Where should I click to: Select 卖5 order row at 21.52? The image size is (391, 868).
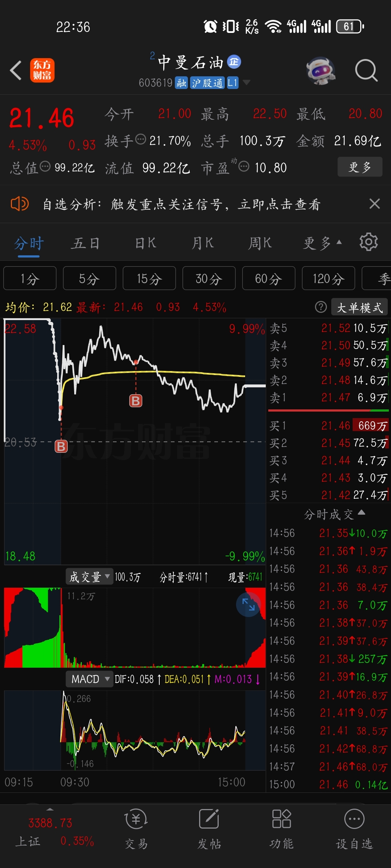[x=328, y=328]
